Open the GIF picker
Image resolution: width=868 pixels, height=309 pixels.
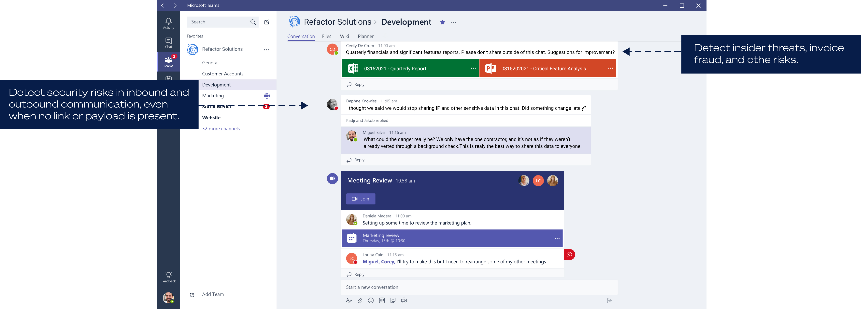point(382,301)
